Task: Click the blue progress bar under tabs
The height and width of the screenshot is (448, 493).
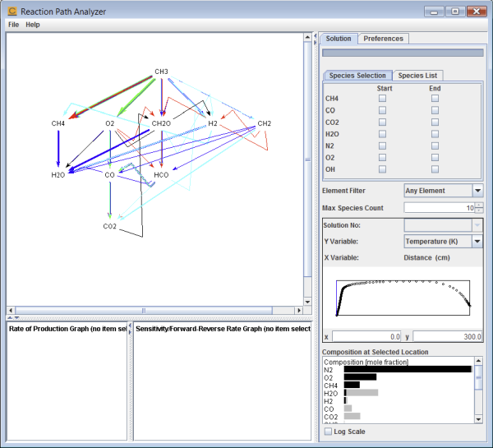Action: click(403, 53)
